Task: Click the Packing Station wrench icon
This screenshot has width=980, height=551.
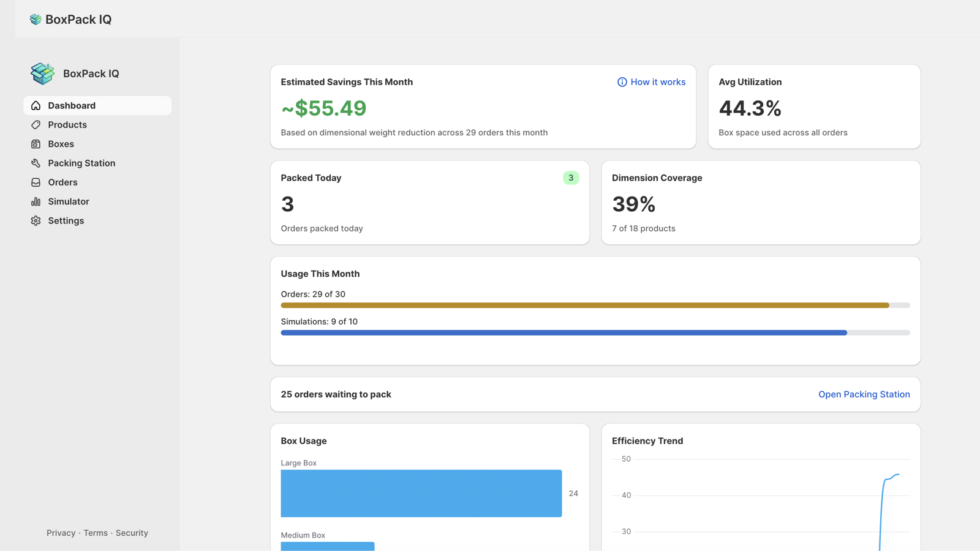Action: coord(36,163)
